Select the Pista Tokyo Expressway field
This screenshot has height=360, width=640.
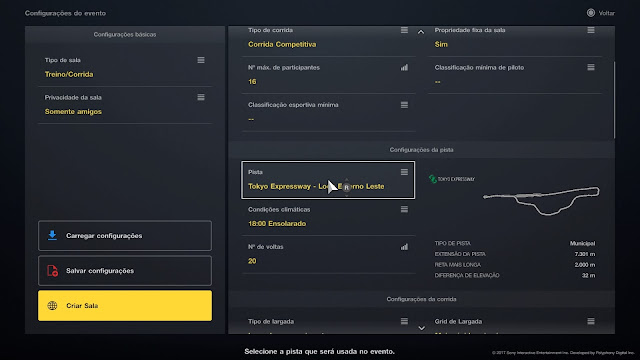(328, 180)
